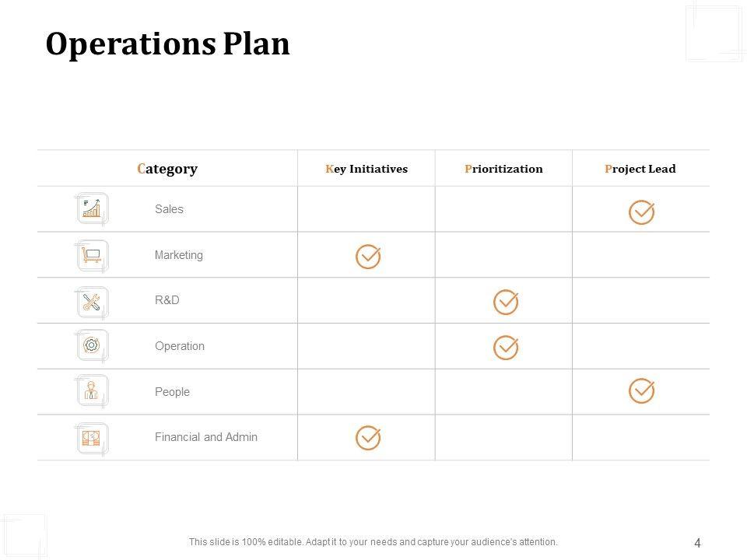Select the Key Initiatives column header
Image resolution: width=747 pixels, height=560 pixels.
(x=366, y=169)
